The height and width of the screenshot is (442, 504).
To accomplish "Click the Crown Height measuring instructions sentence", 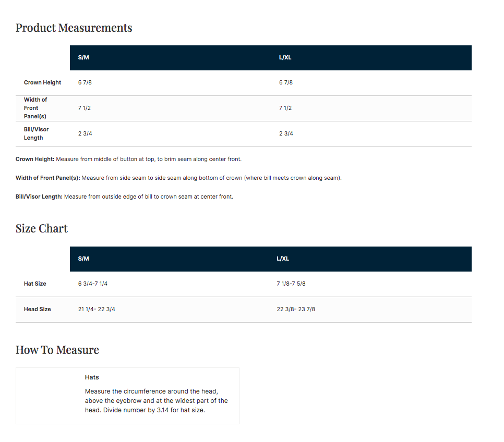I will 128,159.
